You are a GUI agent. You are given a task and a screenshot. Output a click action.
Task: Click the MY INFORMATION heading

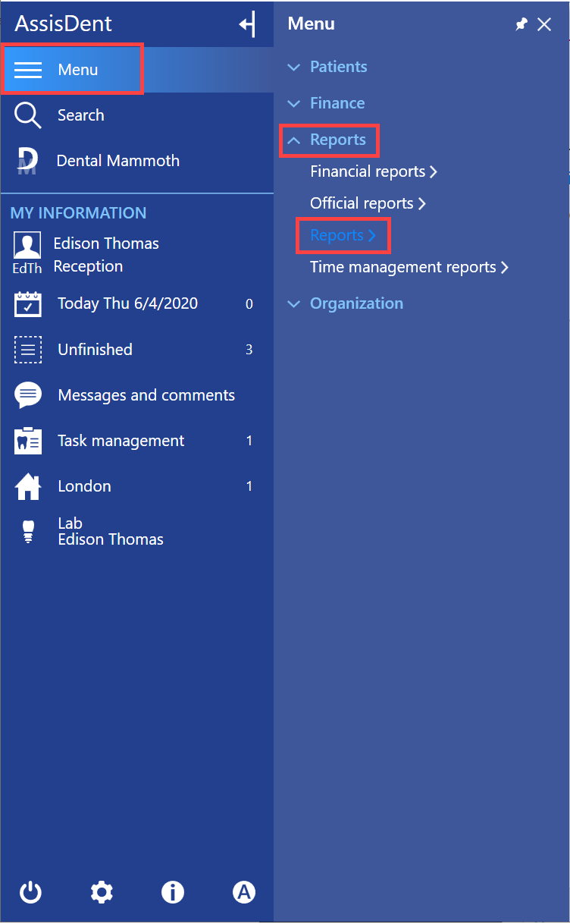tap(78, 213)
